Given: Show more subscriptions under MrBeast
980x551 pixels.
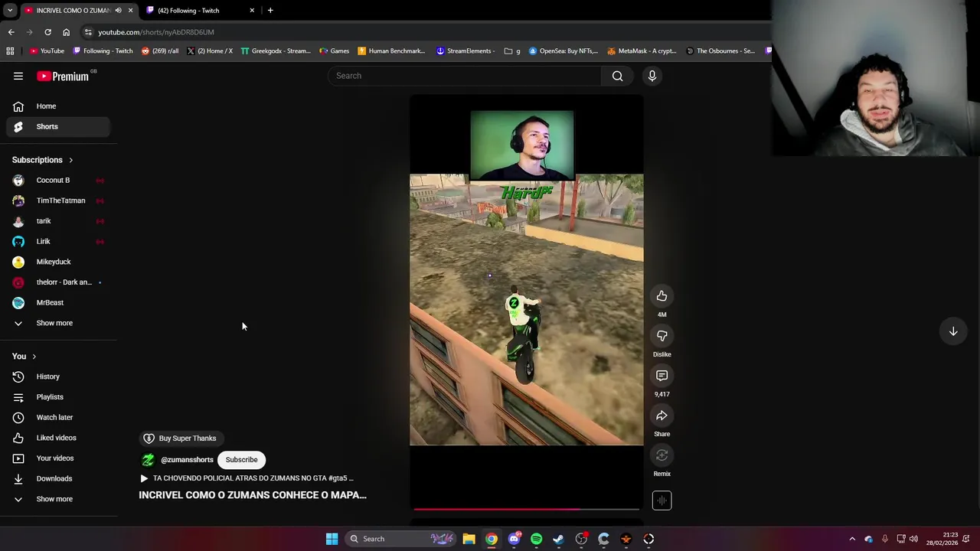Looking at the screenshot, I should coord(58,323).
